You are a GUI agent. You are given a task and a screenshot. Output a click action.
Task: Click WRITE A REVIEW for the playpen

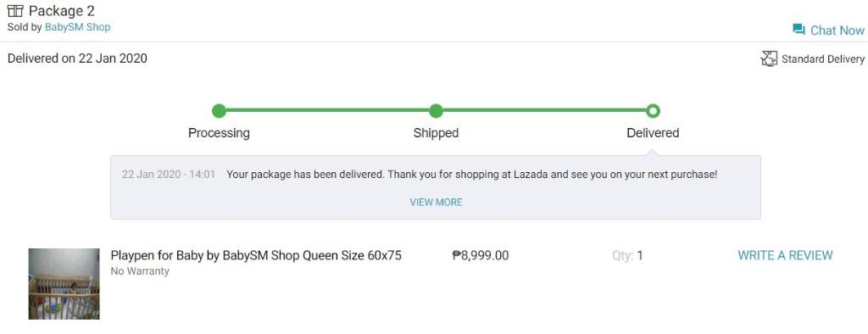coord(785,255)
